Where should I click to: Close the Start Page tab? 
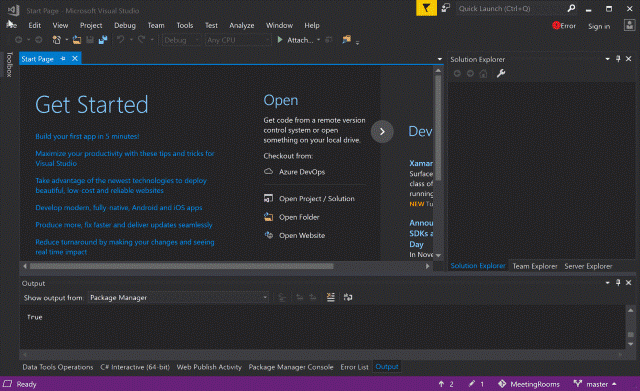(x=75, y=59)
